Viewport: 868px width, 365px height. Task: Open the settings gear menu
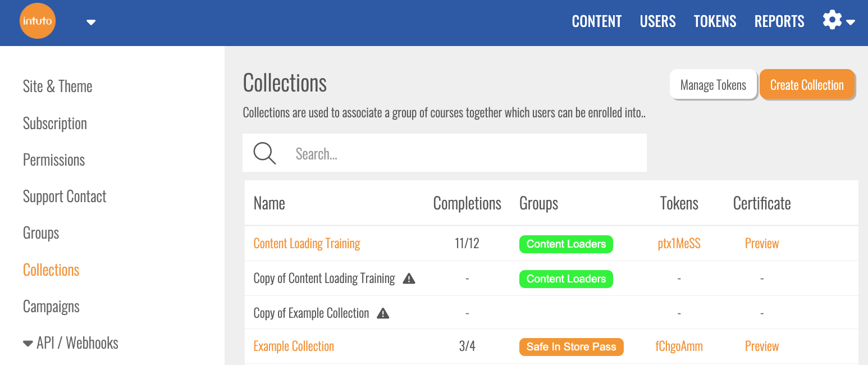pyautogui.click(x=838, y=21)
